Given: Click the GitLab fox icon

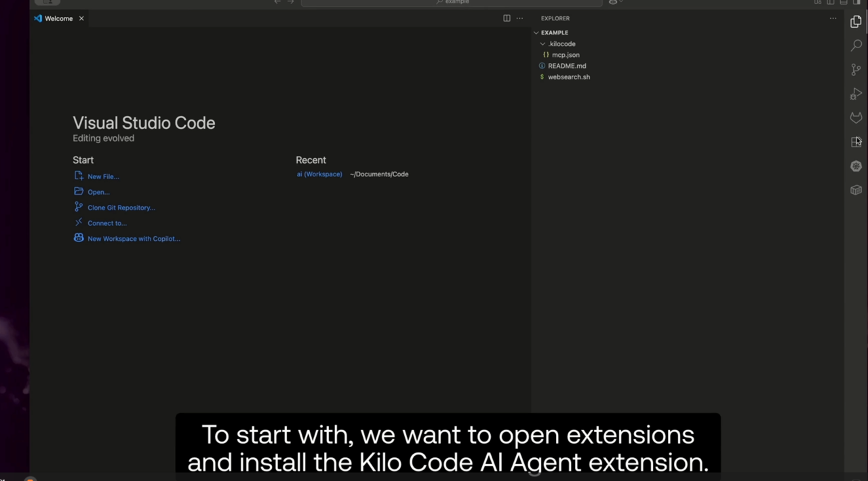Looking at the screenshot, I should click(856, 117).
